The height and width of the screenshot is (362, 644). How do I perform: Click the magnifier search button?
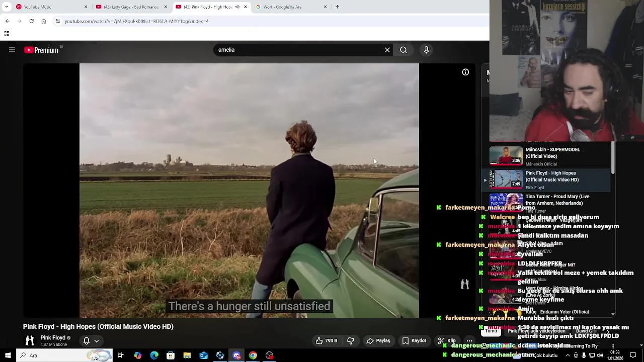404,50
